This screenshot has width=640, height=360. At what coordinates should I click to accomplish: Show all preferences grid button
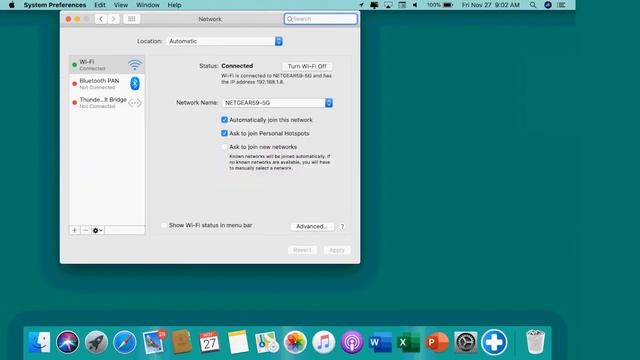[x=131, y=19]
